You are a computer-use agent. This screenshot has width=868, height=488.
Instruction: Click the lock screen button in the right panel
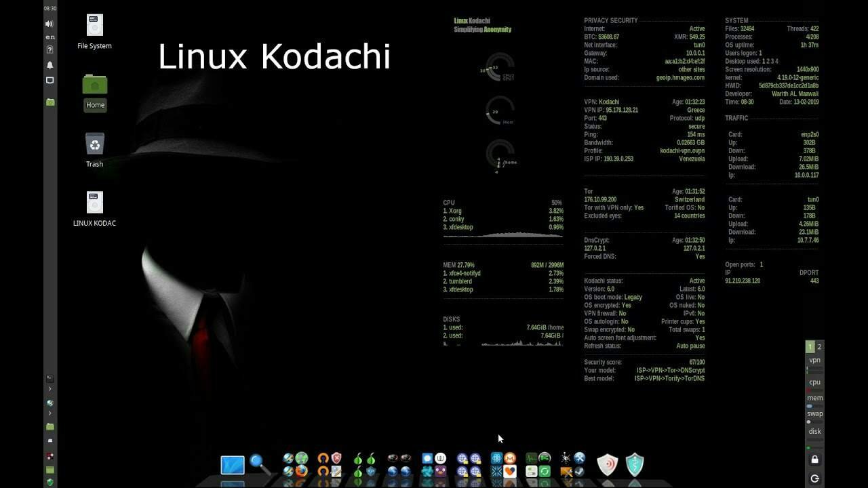814,459
